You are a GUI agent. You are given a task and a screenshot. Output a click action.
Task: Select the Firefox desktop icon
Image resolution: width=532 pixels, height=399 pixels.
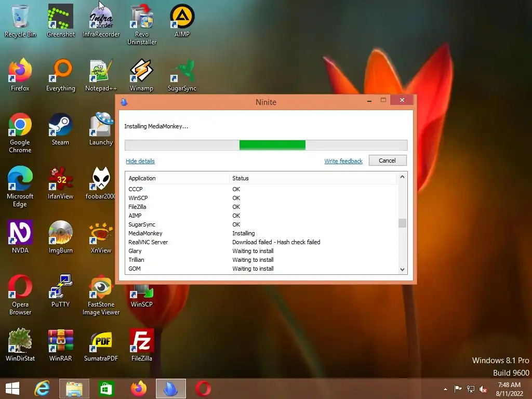[20, 75]
